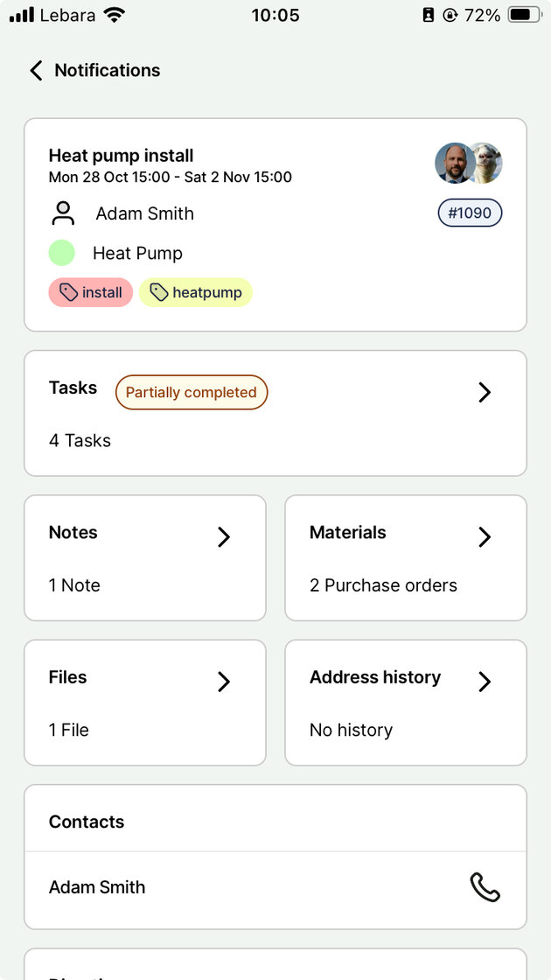The height and width of the screenshot is (980, 551).
Task: Tap the person icon beside Adam Smith
Action: point(63,213)
